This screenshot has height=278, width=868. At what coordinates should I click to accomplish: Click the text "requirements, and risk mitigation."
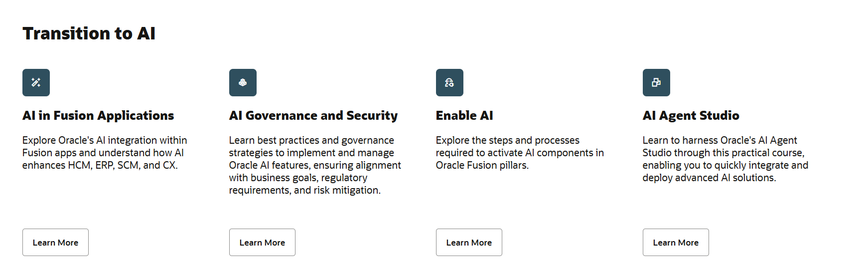304,190
